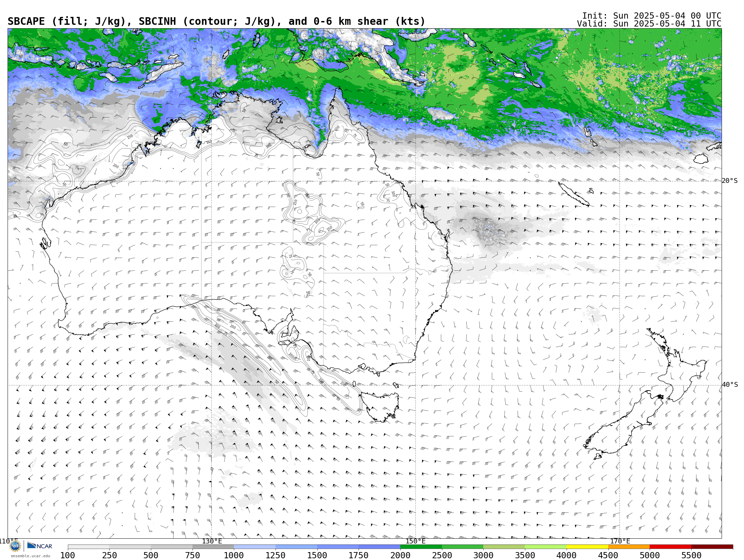Click the colorbar label 500
The image size is (744, 560).
[151, 555]
